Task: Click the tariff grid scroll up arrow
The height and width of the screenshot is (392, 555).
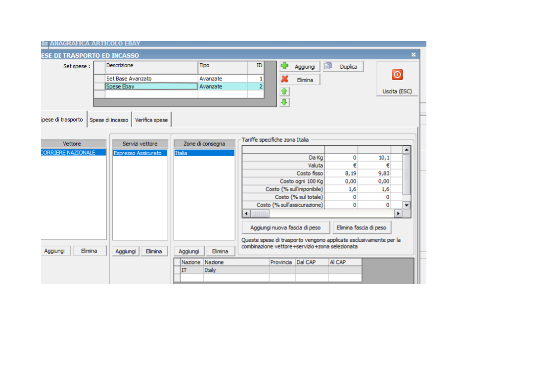Action: 406,150
